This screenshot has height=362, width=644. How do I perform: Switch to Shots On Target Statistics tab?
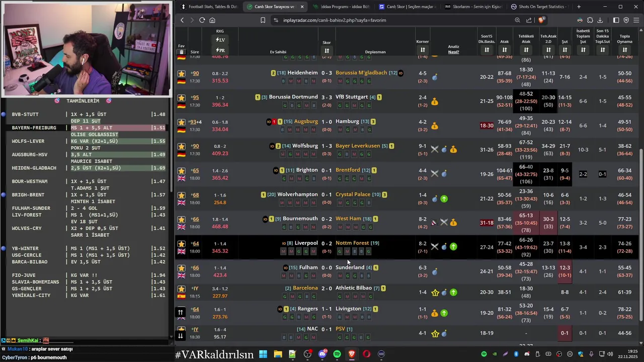[539, 7]
